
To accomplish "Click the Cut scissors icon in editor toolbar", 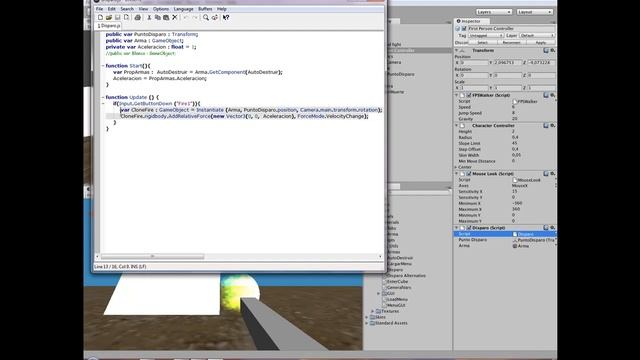I will (149, 18).
